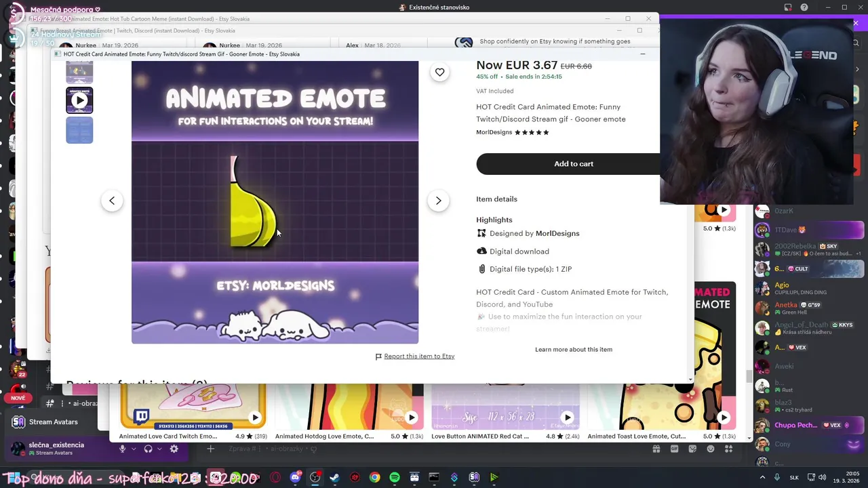Play the Animated Love Card Twitch emote preview
This screenshot has width=868, height=488.
(254, 418)
